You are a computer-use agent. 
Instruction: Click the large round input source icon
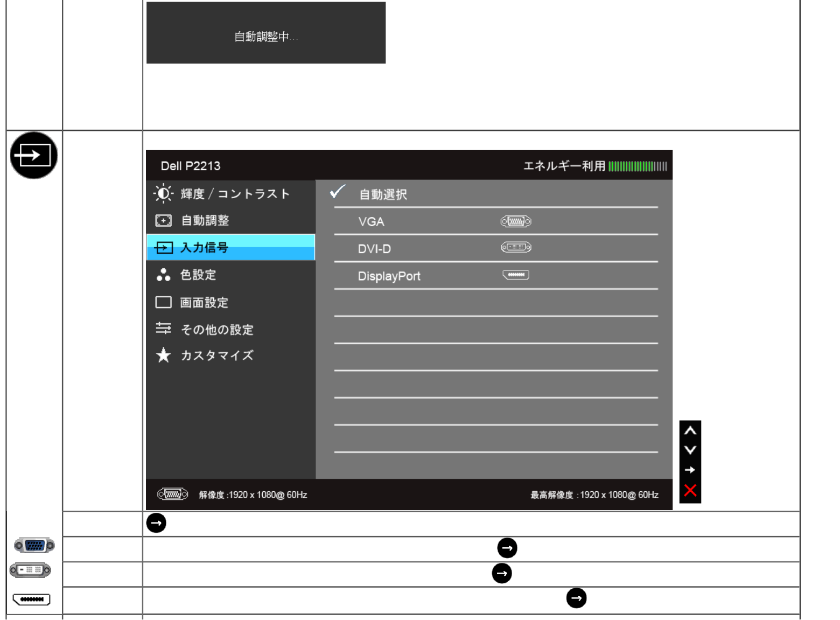point(34,155)
